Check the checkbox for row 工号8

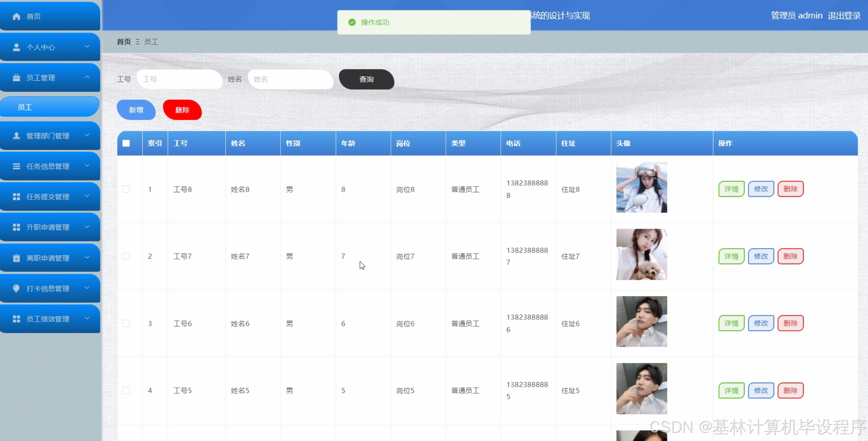[126, 189]
